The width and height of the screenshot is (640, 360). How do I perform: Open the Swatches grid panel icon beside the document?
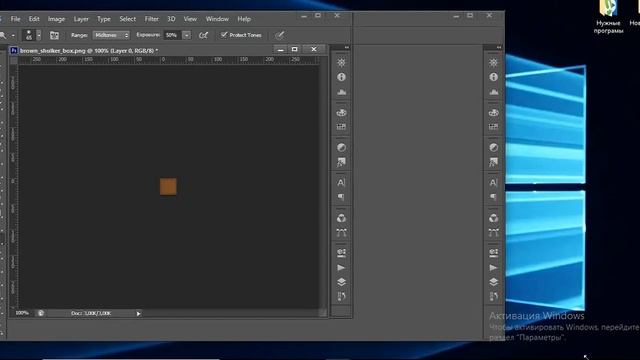(x=342, y=127)
